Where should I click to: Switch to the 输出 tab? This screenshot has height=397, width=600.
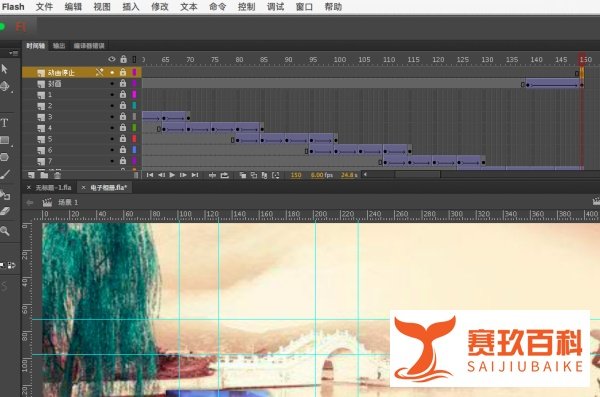click(x=59, y=46)
